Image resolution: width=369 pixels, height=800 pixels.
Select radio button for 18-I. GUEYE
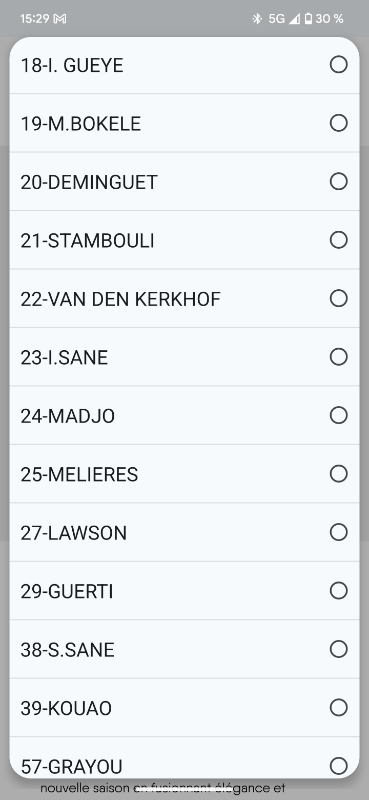(x=338, y=65)
